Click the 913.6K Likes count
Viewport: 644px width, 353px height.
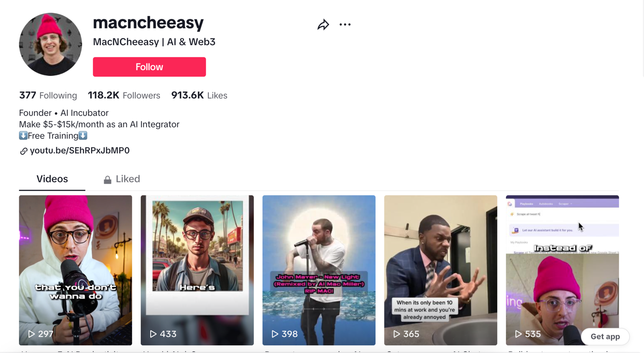(x=199, y=95)
